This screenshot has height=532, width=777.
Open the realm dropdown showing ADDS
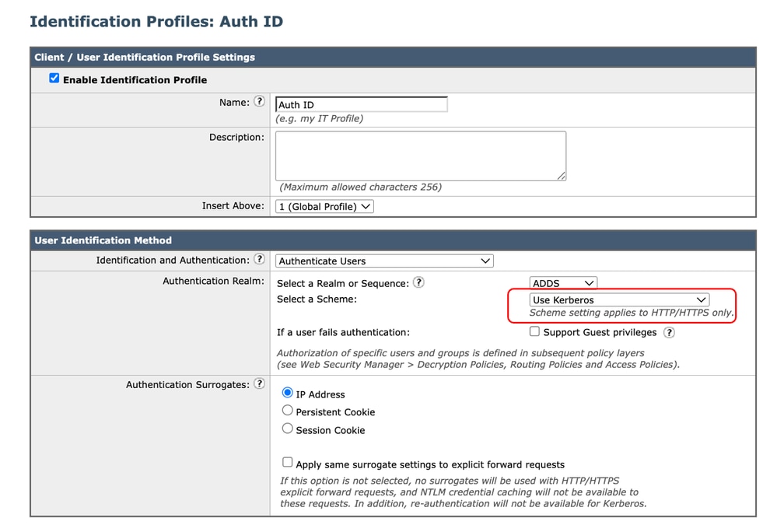[563, 283]
